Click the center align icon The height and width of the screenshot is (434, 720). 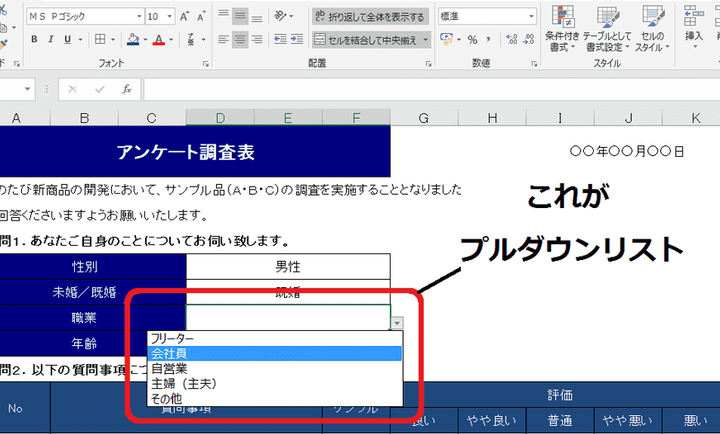coord(240,40)
